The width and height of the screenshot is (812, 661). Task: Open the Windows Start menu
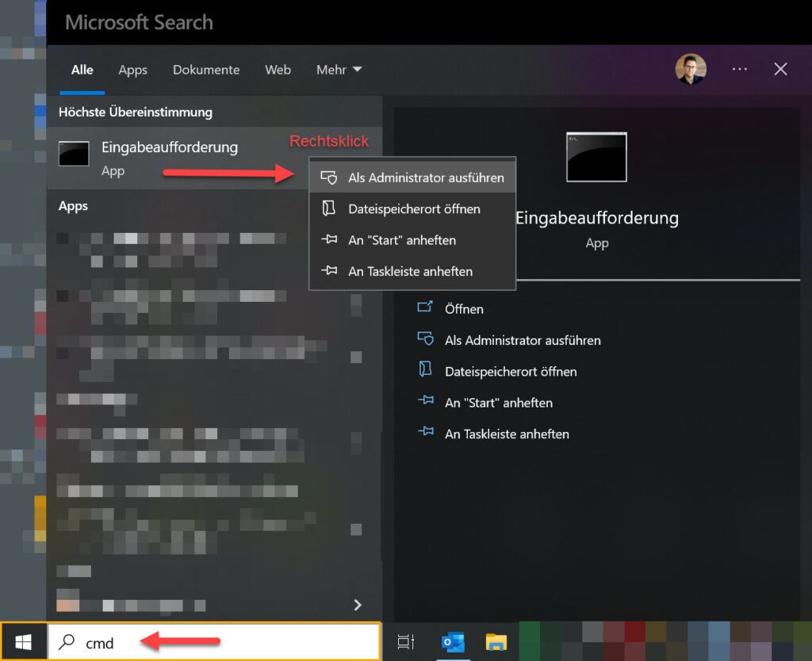pyautogui.click(x=23, y=642)
